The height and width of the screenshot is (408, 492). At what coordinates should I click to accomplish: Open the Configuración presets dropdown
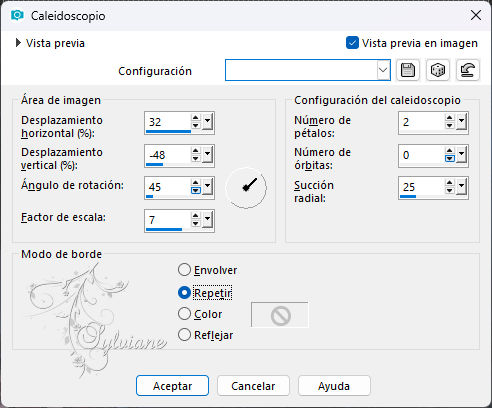coord(383,70)
